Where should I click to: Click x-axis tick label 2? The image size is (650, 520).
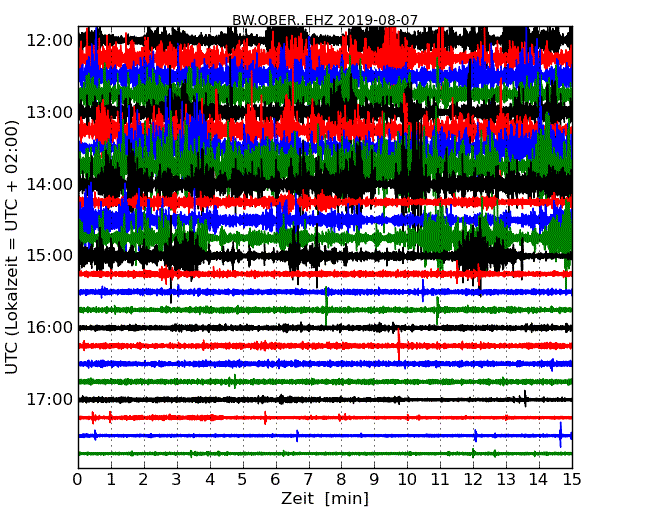tap(143, 479)
